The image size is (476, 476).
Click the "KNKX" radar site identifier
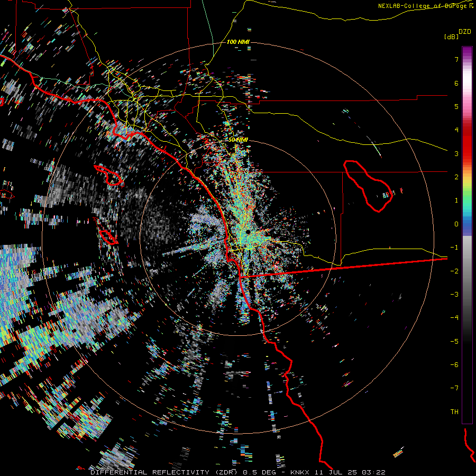(300, 472)
